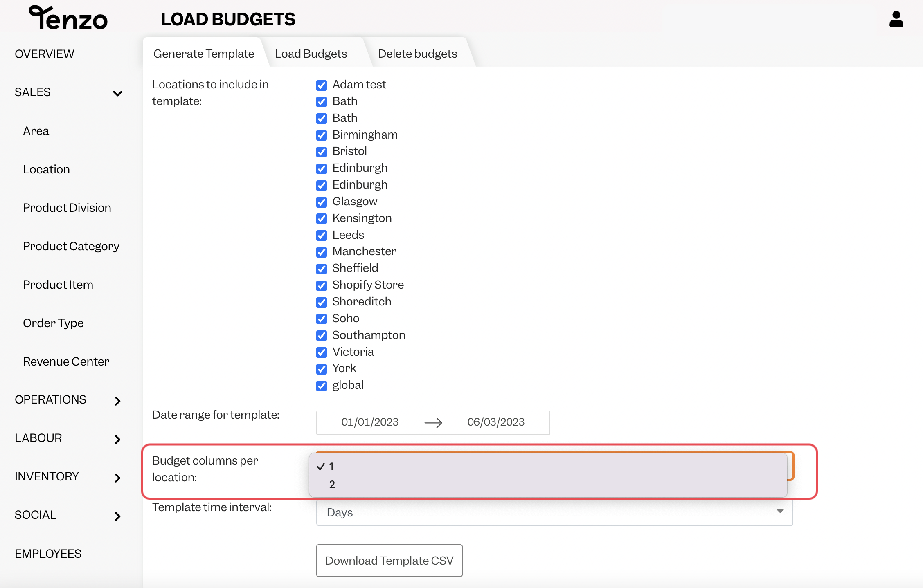The height and width of the screenshot is (588, 923).
Task: Open the user account profile icon
Action: [896, 19]
